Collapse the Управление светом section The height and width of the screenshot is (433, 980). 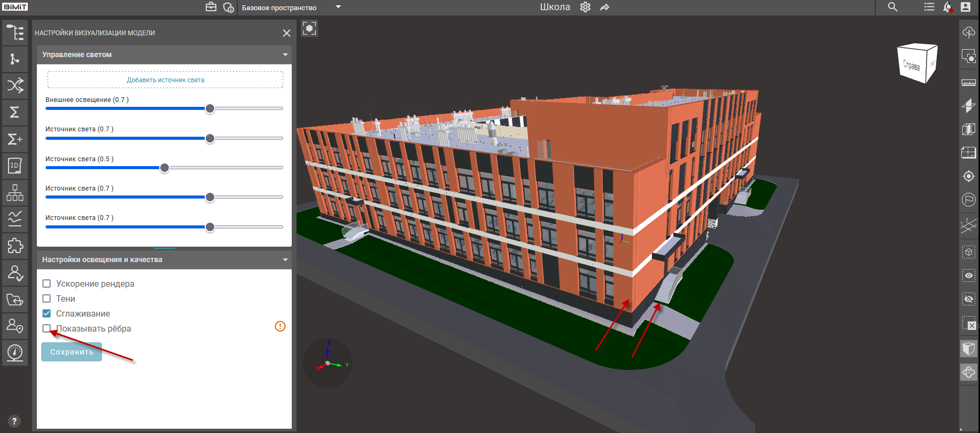click(285, 54)
